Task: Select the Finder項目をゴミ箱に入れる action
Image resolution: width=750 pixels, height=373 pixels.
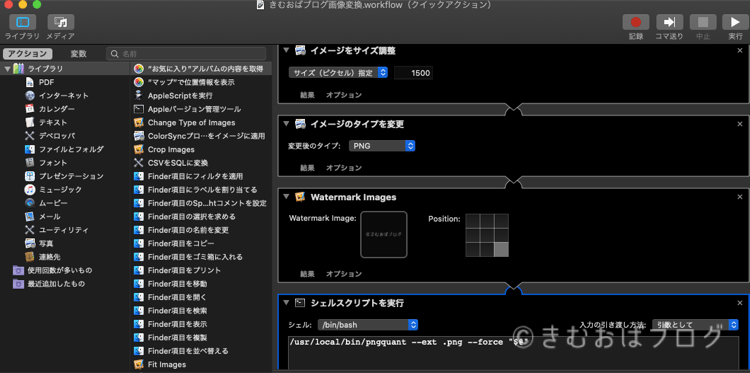Action: pyautogui.click(x=195, y=257)
